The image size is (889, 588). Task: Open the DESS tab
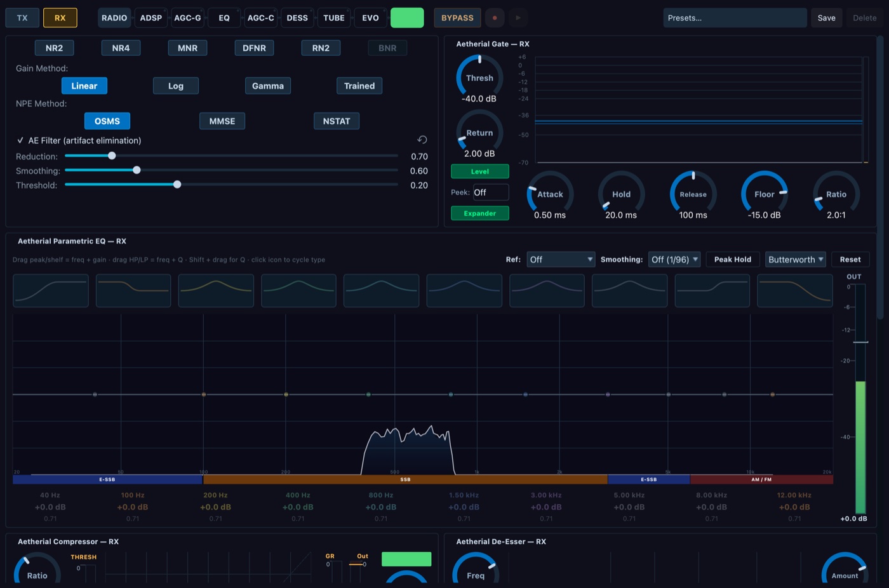pos(297,18)
